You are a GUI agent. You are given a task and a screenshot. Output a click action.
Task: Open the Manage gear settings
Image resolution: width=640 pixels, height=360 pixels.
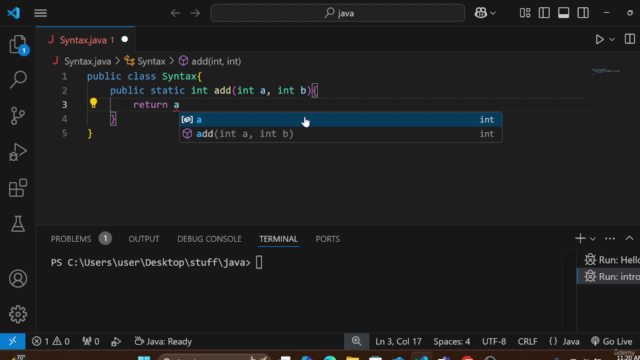coord(18,314)
